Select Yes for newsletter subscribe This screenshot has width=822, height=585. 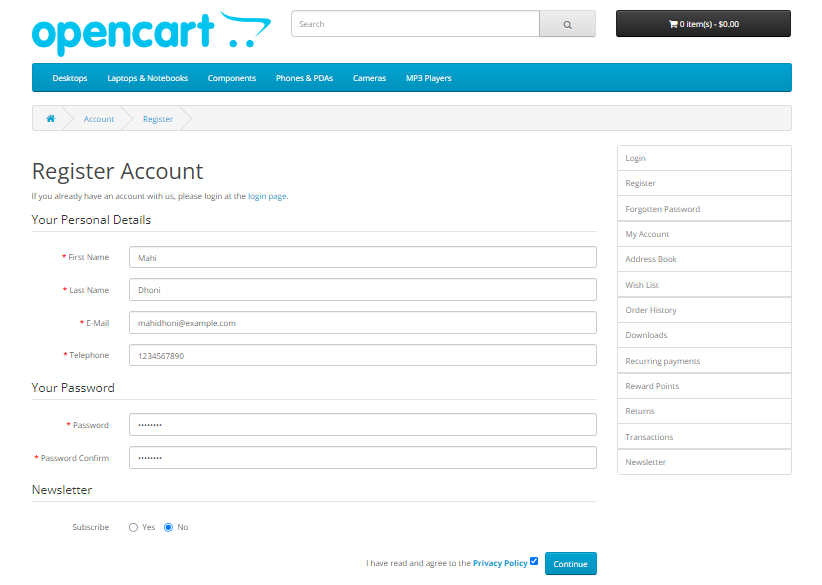pos(133,527)
